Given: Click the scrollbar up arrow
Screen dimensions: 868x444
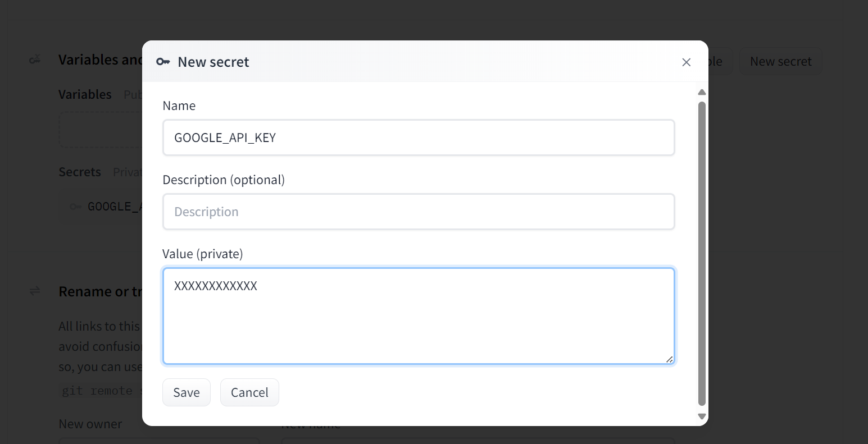Looking at the screenshot, I should point(702,92).
